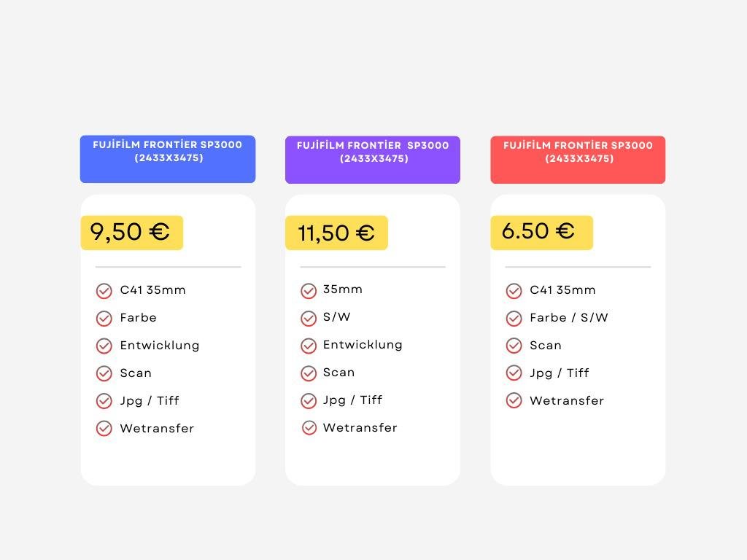Click the 6.50 € yellow price tag
The height and width of the screenshot is (560, 747).
542,233
